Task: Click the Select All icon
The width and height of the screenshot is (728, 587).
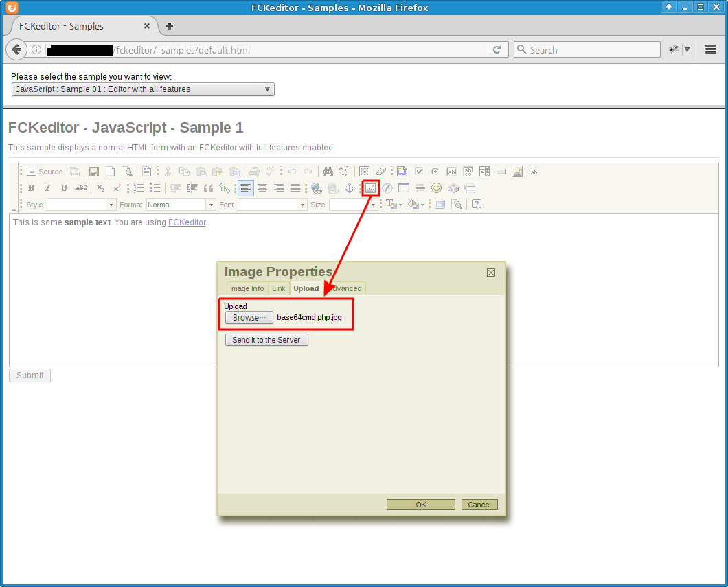Action: point(365,172)
